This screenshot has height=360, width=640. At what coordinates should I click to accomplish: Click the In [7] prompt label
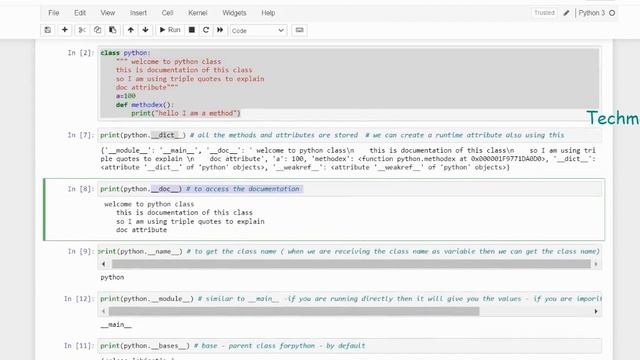pos(81,135)
